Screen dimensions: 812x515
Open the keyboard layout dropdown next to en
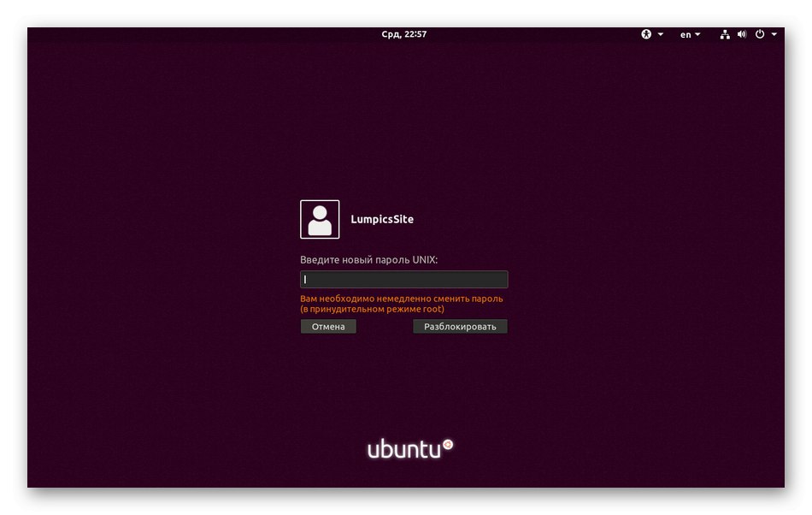697,34
